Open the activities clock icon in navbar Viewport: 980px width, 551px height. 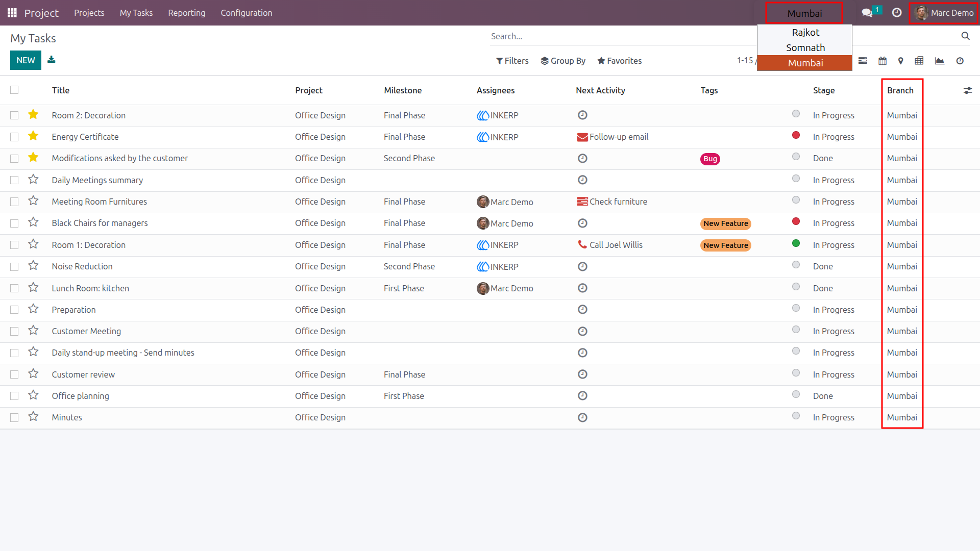tap(897, 13)
